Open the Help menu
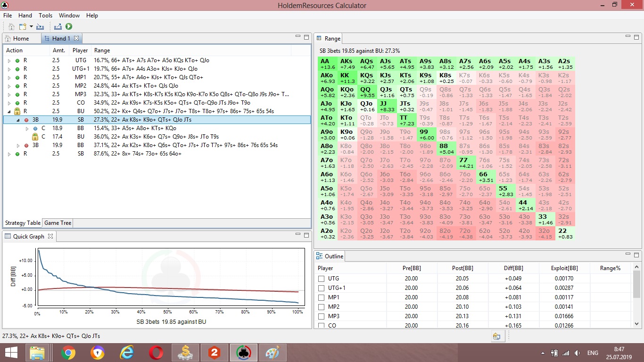 click(x=92, y=16)
